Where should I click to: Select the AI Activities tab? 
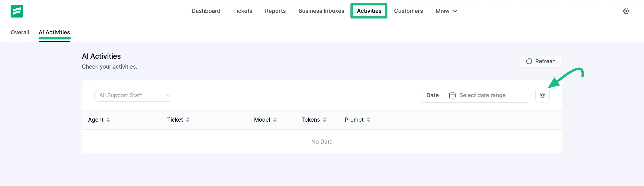[x=54, y=32]
